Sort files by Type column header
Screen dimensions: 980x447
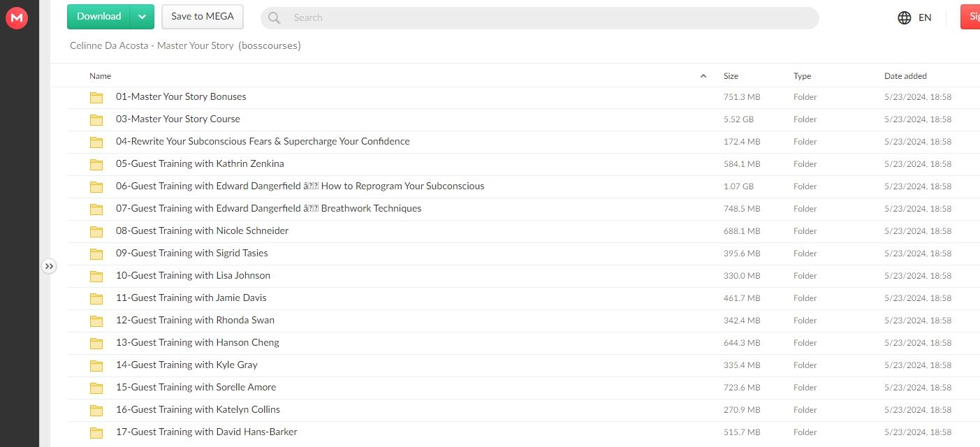tap(802, 76)
